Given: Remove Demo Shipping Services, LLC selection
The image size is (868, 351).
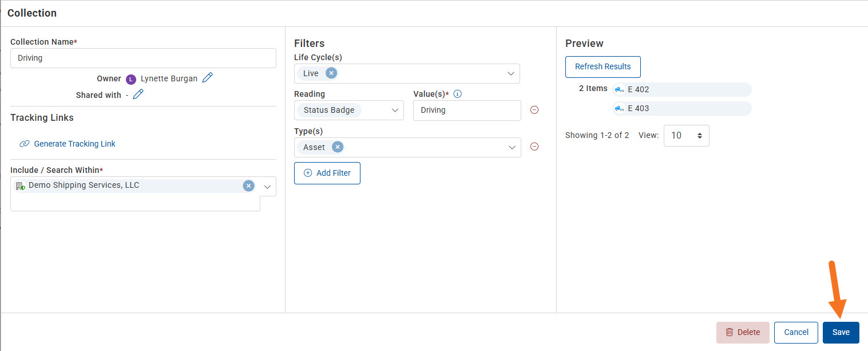Looking at the screenshot, I should click(248, 186).
